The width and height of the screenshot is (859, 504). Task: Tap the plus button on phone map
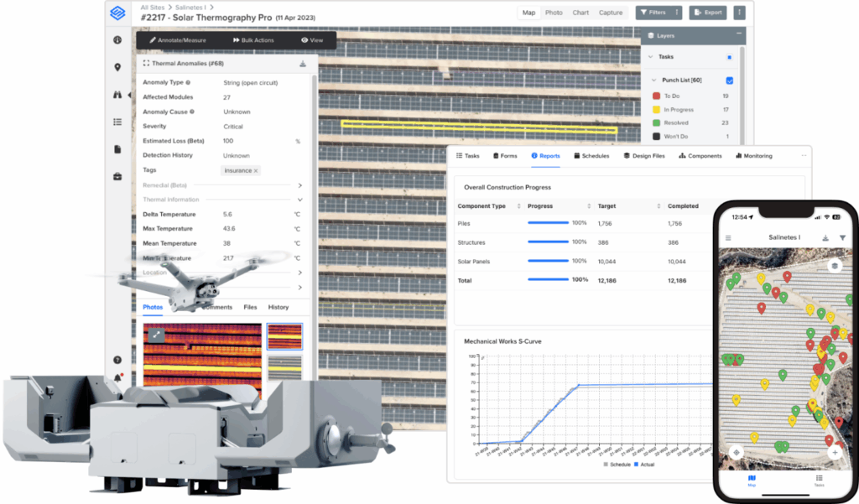[835, 453]
